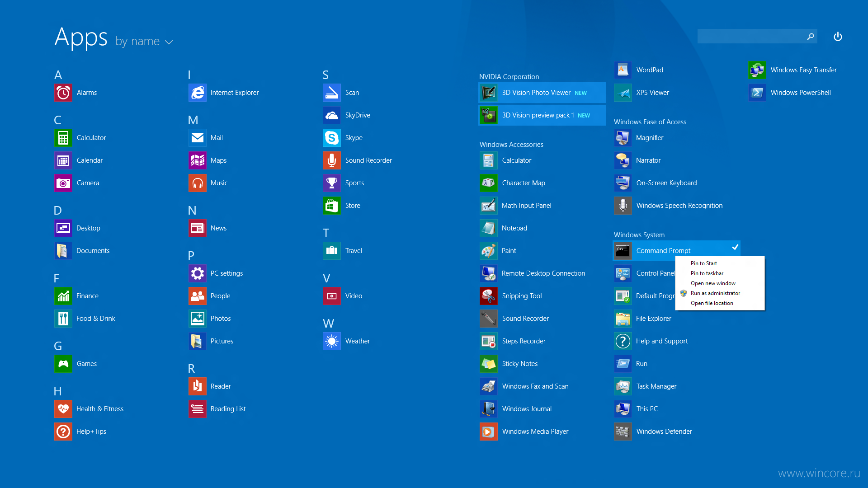The width and height of the screenshot is (868, 488).
Task: Click the Internet Explorer icon
Action: [198, 93]
